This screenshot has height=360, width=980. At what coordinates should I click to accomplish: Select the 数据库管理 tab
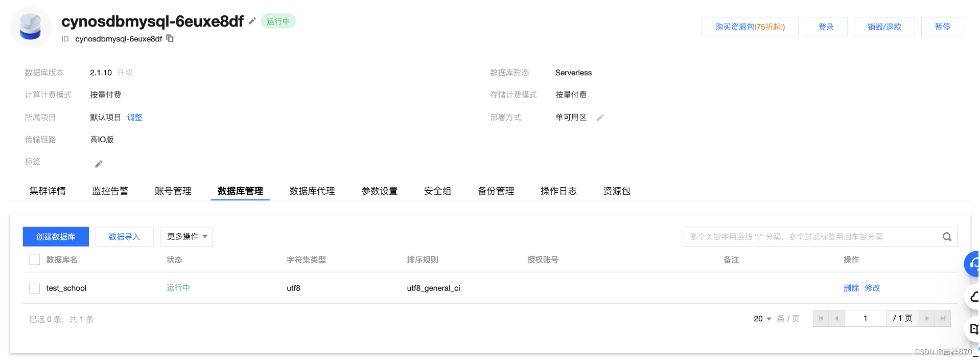240,191
